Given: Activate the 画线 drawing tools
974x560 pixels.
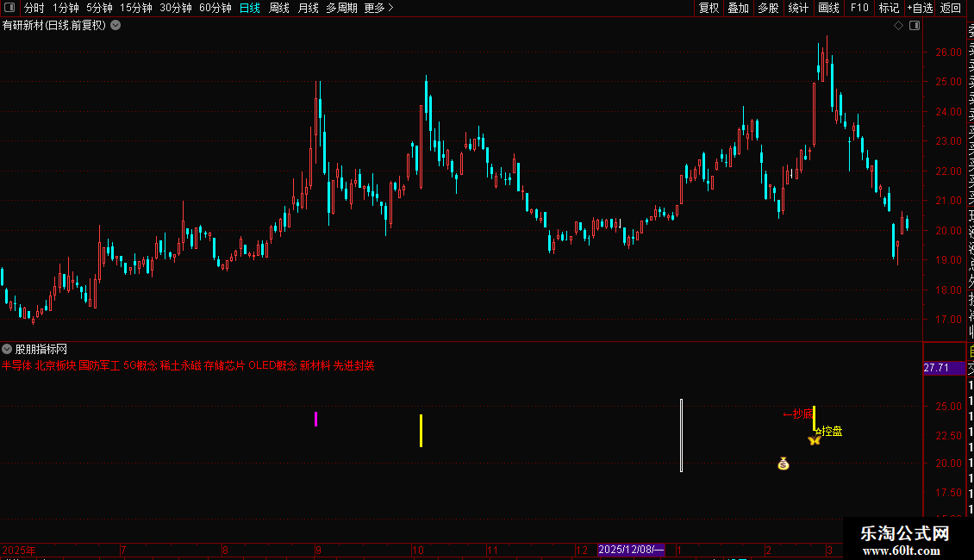Looking at the screenshot, I should tap(828, 8).
